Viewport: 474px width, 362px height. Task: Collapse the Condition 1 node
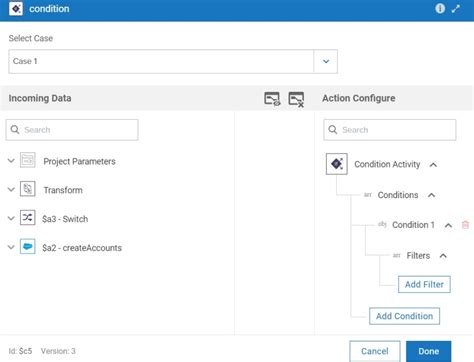(x=448, y=226)
